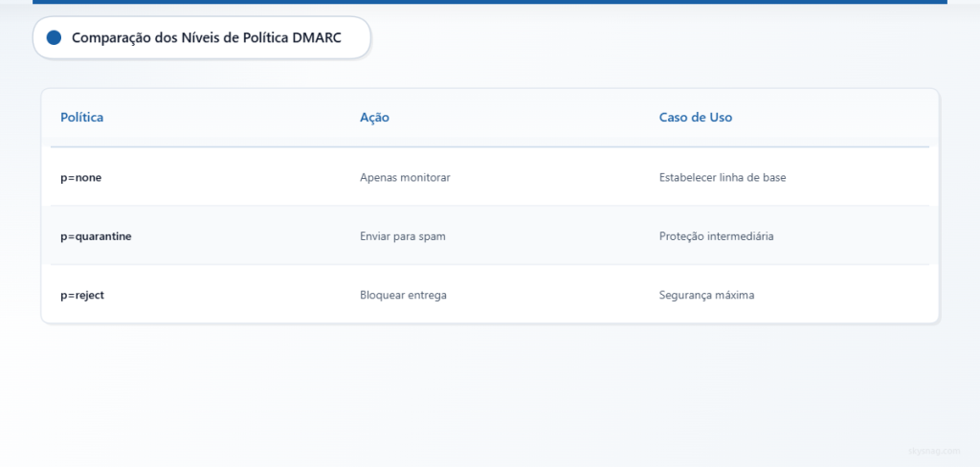Select the 'Caso de Uso' column header
Screen dimensions: 980x467
pos(696,117)
